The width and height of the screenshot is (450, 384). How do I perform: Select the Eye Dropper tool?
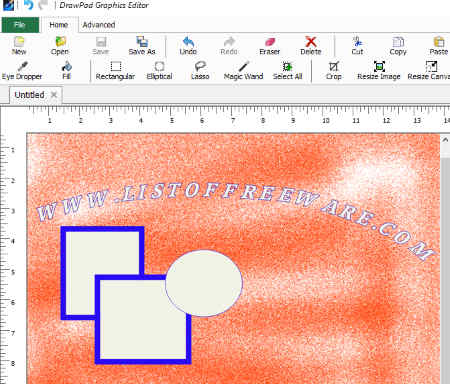[x=22, y=71]
